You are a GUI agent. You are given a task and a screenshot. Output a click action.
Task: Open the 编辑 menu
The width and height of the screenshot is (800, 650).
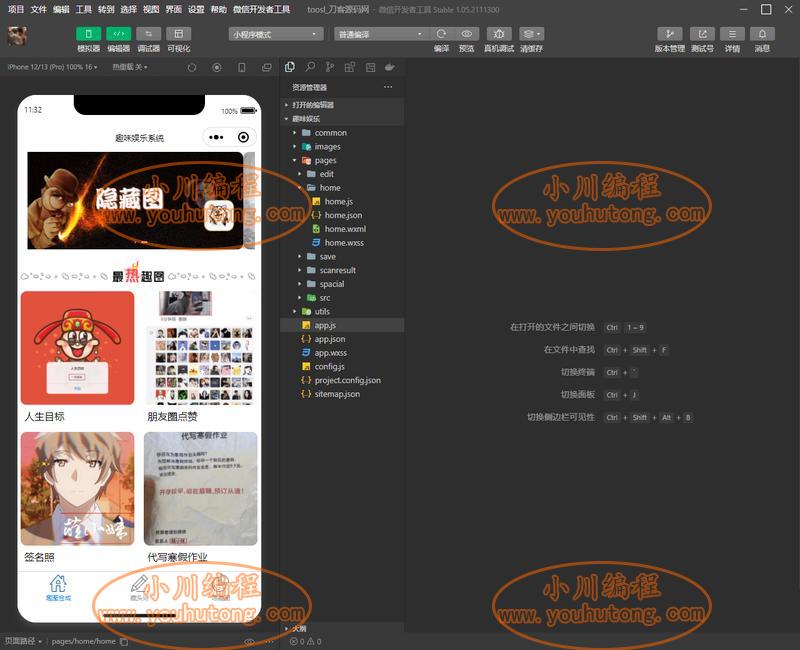pyautogui.click(x=61, y=9)
